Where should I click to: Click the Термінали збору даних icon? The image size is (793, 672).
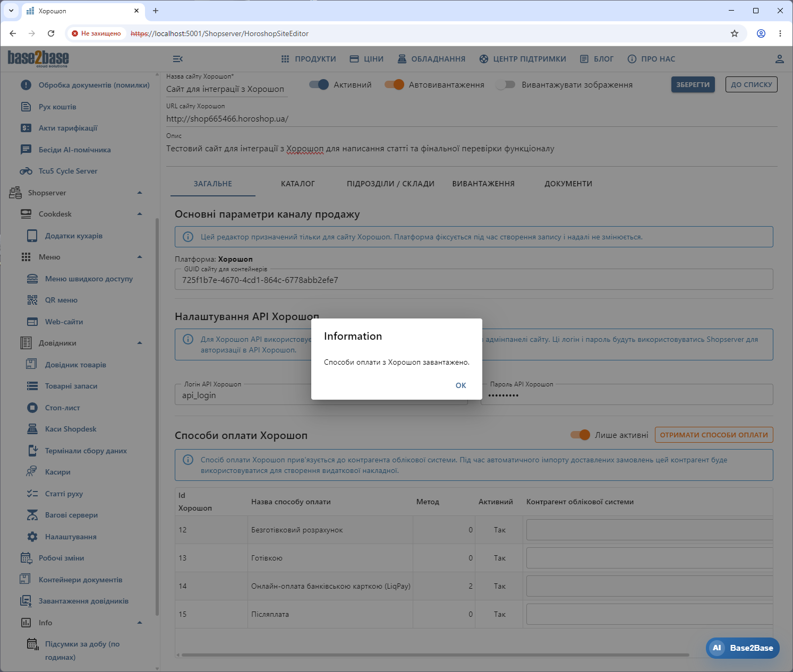click(32, 451)
